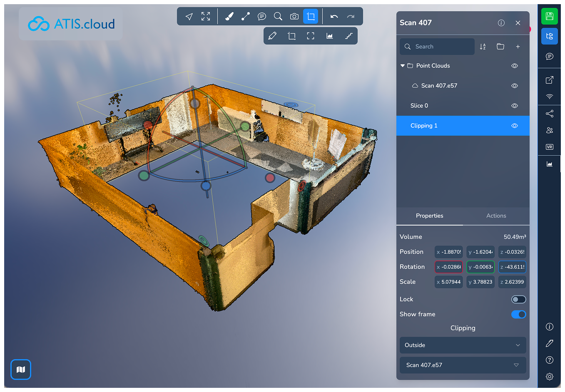The width and height of the screenshot is (565, 392).
Task: Open the search tool in the toolbar
Action: click(x=278, y=16)
